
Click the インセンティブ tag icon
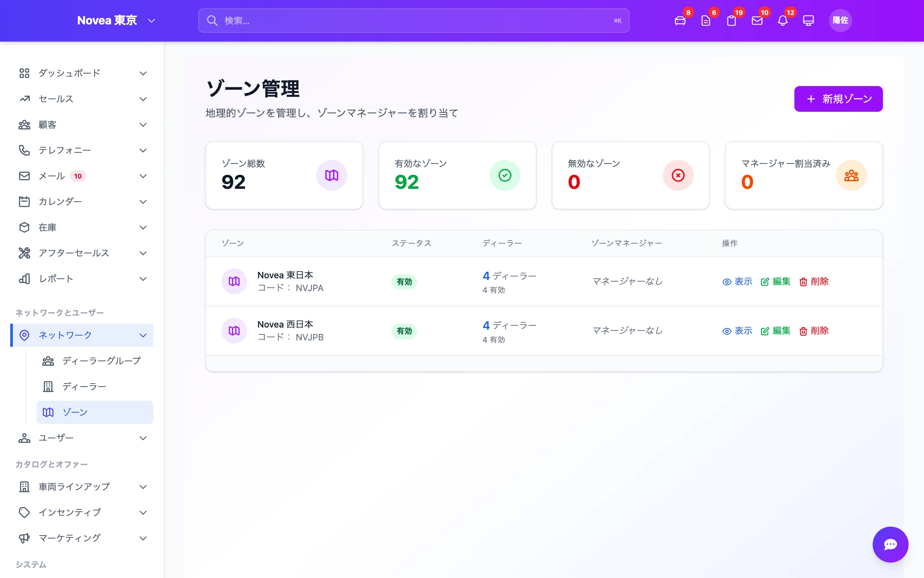(x=24, y=512)
